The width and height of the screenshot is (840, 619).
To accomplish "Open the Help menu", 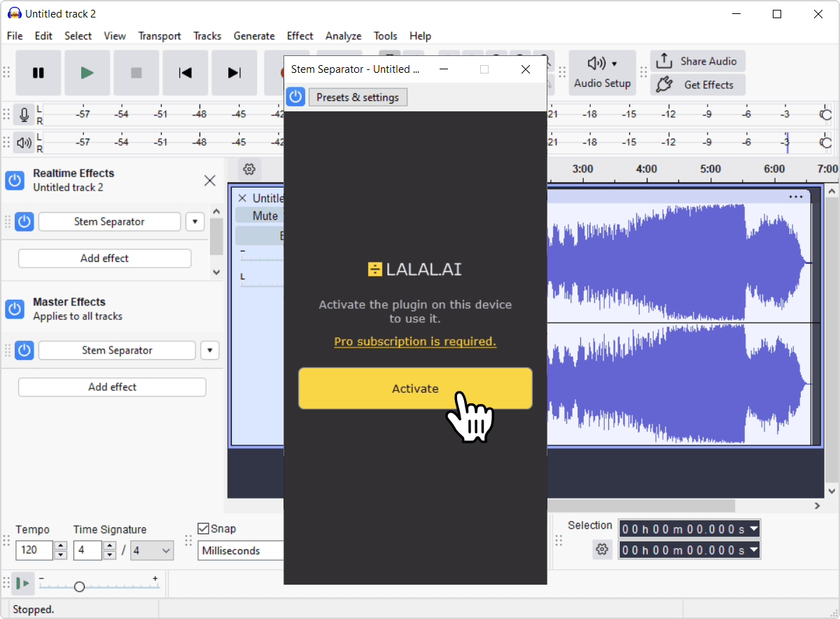I will pyautogui.click(x=421, y=36).
